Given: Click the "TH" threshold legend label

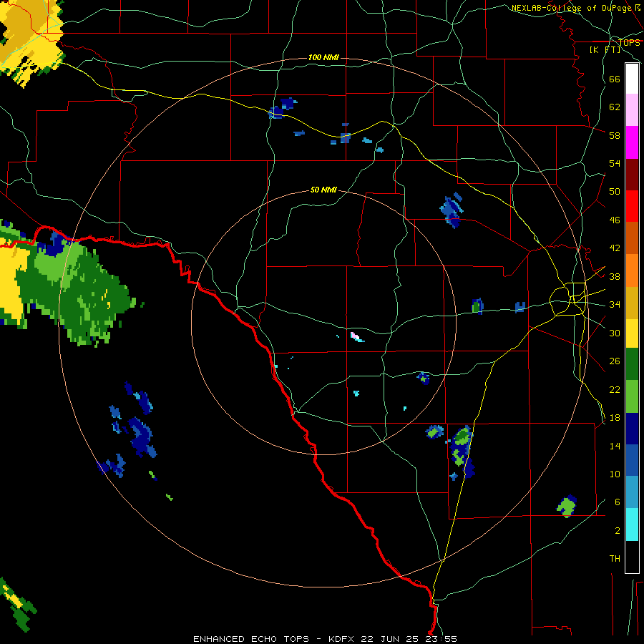Looking at the screenshot, I should (615, 559).
